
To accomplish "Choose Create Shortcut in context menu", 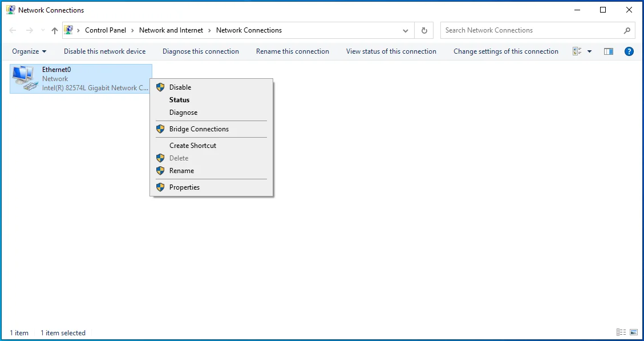I will point(211,146).
